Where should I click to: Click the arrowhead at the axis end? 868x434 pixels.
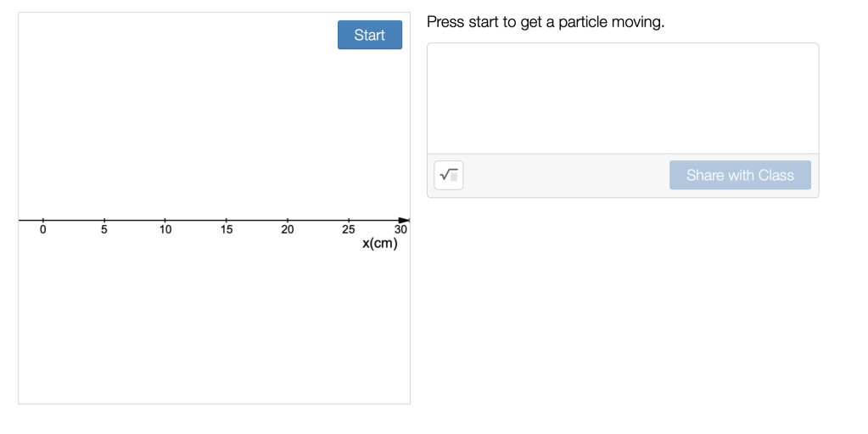click(404, 221)
